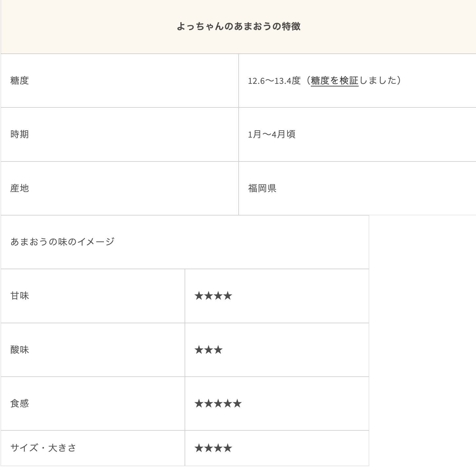Select the 酸味 row label
Screen dimensions: 476x471
[x=20, y=350]
